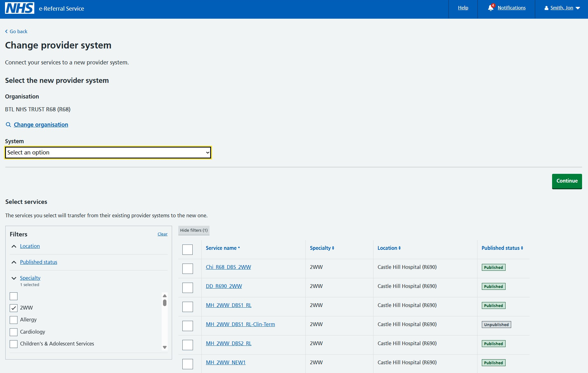Check the Cardiology specialty filter
The width and height of the screenshot is (588, 373).
pos(14,332)
